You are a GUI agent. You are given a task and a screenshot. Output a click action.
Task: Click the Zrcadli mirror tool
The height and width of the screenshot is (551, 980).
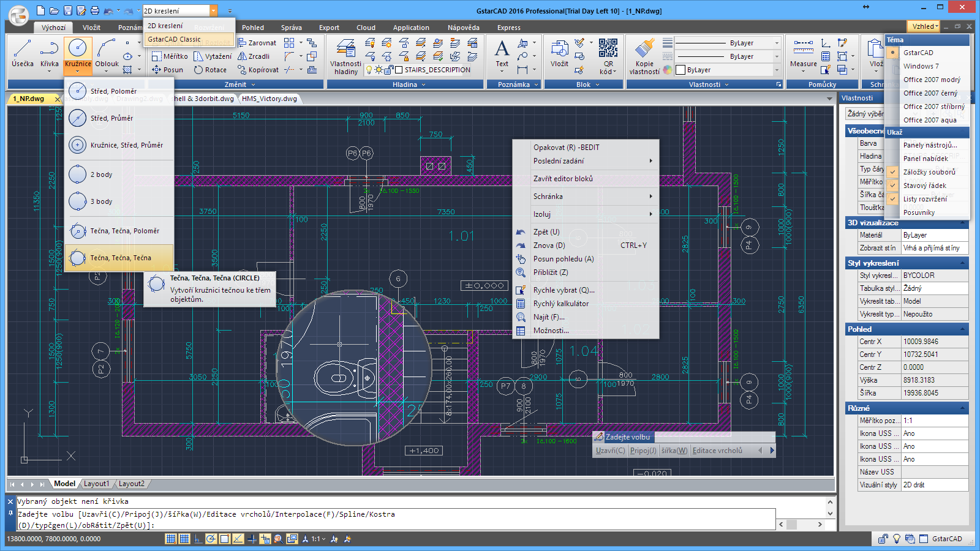pos(254,56)
